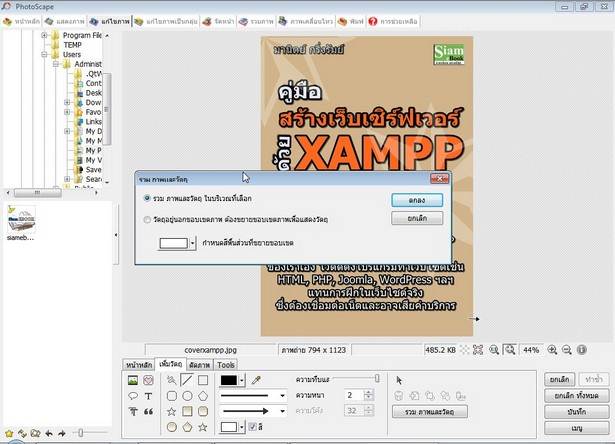Click the thickness value input field
This screenshot has height=444, width=615.
pos(354,395)
